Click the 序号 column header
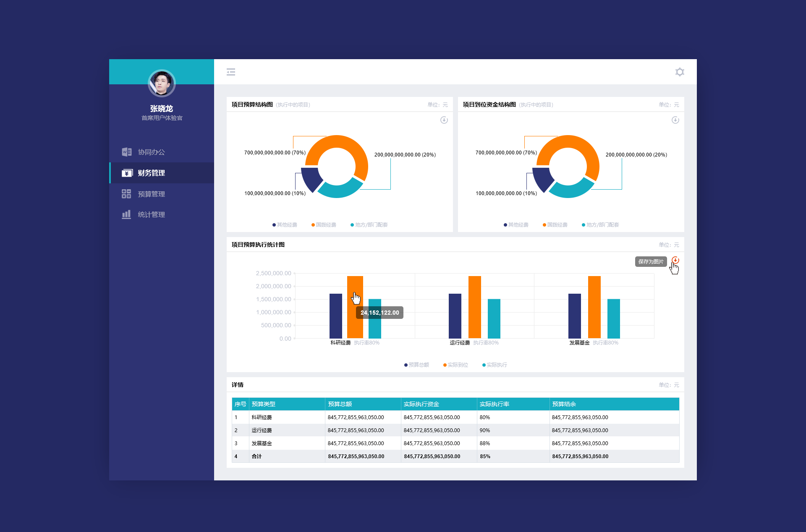This screenshot has height=532, width=806. point(240,404)
